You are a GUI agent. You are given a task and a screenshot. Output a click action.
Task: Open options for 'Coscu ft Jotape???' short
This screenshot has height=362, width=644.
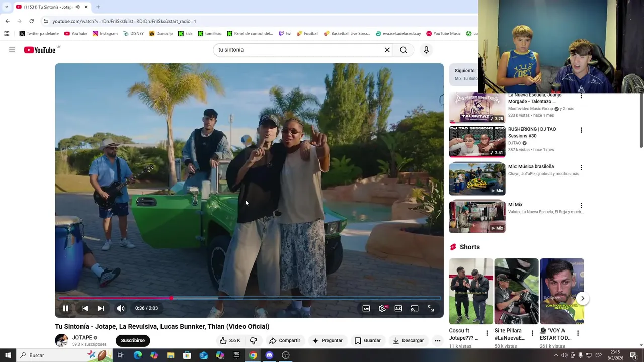coord(487,333)
